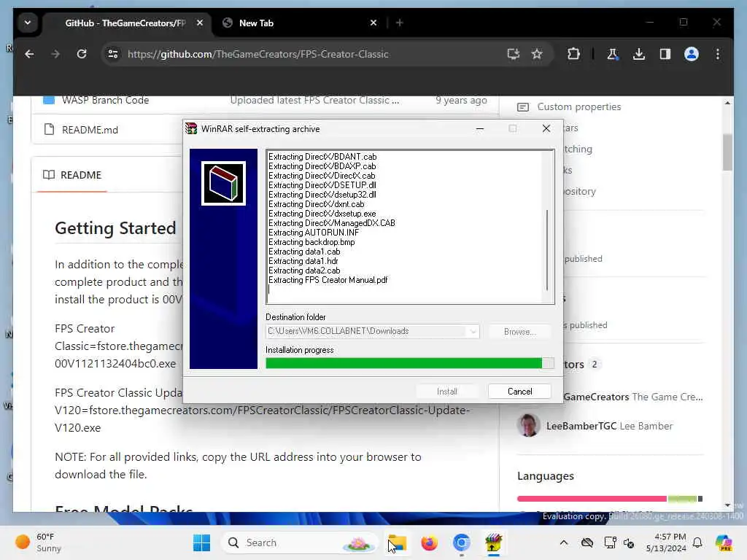Click the README.md file icon

pos(49,129)
